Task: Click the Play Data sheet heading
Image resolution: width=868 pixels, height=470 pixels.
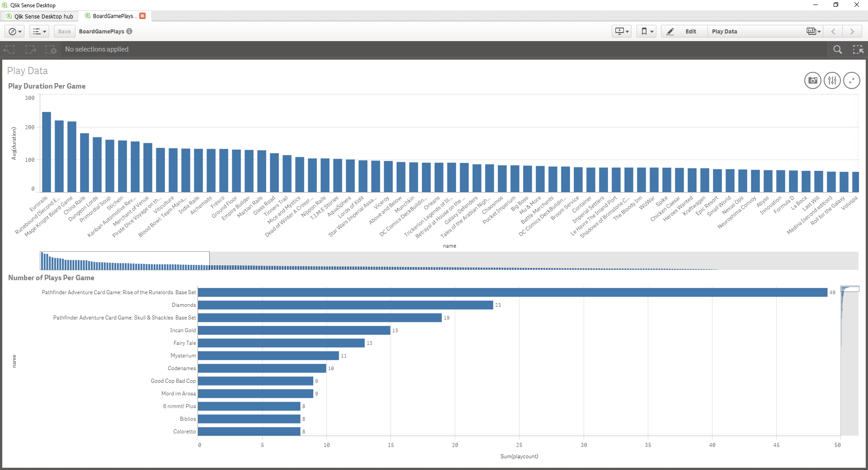Action: [x=27, y=70]
